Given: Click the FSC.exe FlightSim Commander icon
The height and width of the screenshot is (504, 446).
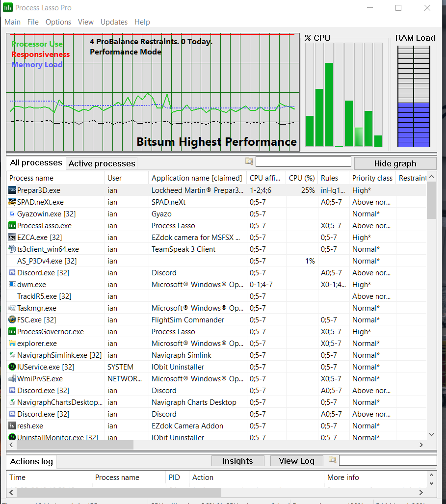Looking at the screenshot, I should pos(12,320).
